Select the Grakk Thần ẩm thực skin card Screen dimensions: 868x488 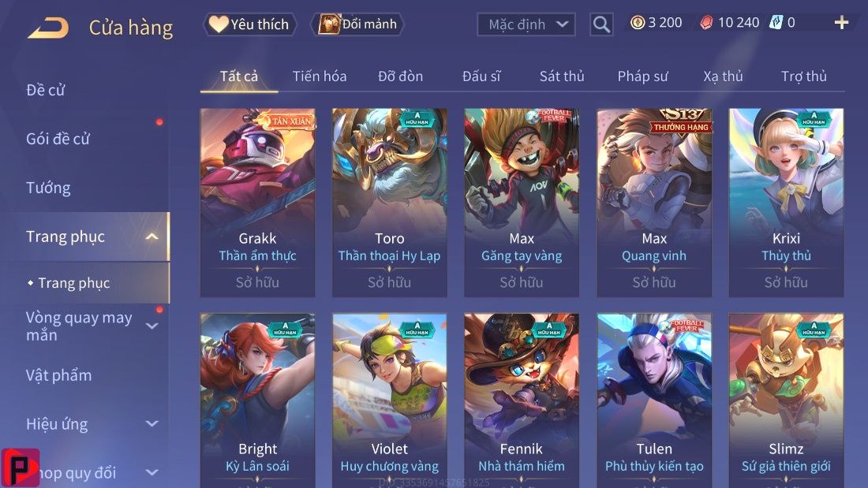pyautogui.click(x=257, y=203)
